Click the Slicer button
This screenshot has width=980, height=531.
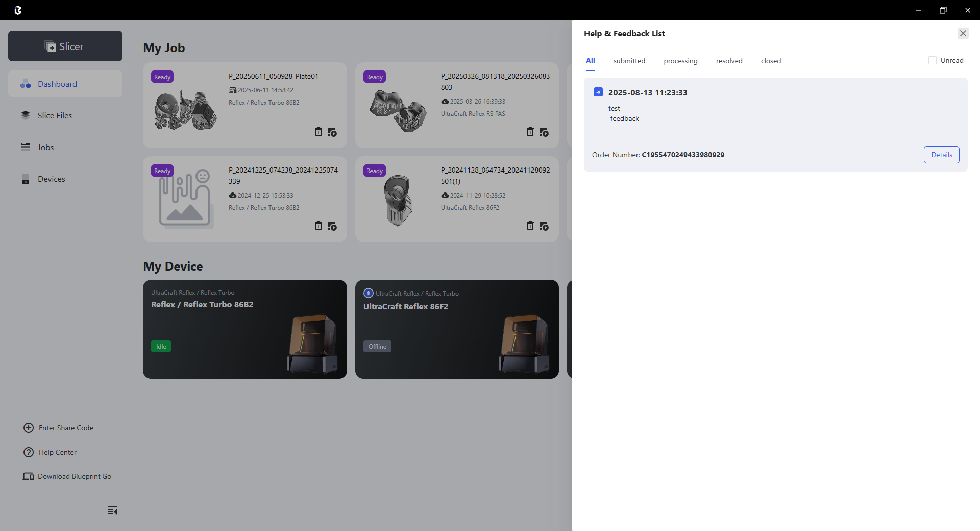[65, 46]
